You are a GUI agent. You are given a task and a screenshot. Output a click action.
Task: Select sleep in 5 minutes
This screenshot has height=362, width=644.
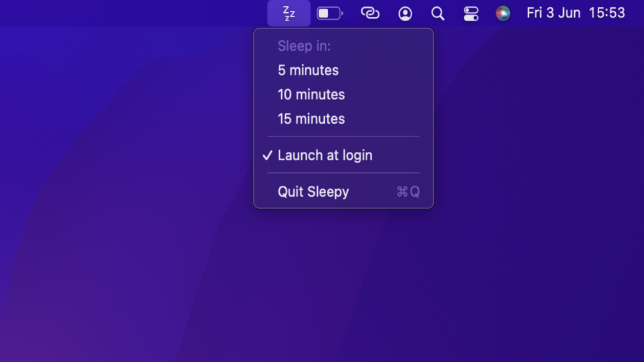(x=343, y=70)
